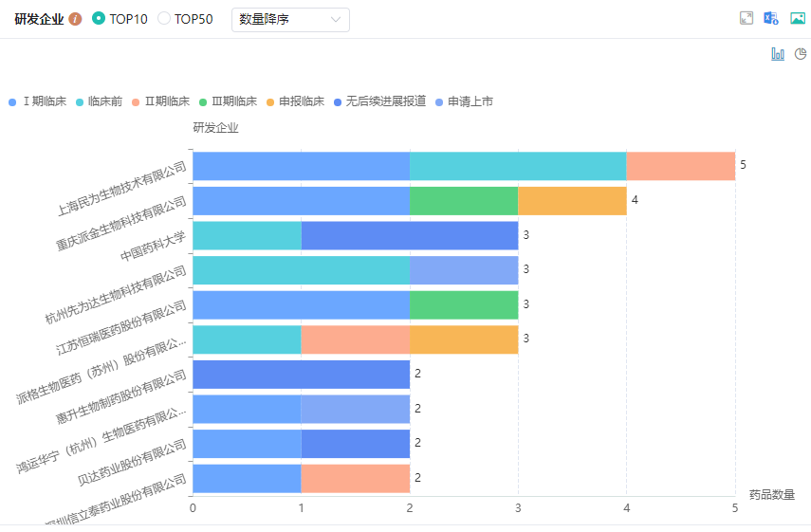Open info tooltip next to 研发企业

point(76,19)
